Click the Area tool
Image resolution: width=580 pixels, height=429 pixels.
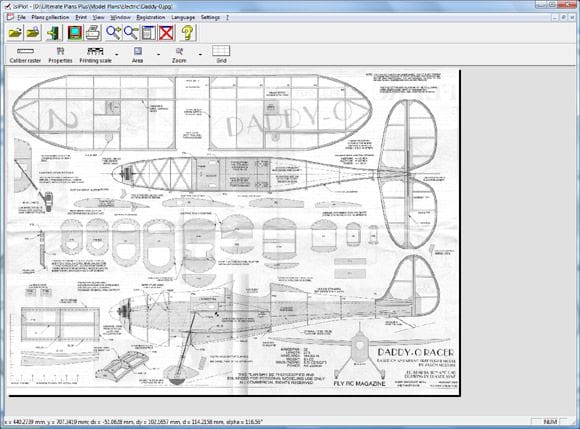coord(138,55)
